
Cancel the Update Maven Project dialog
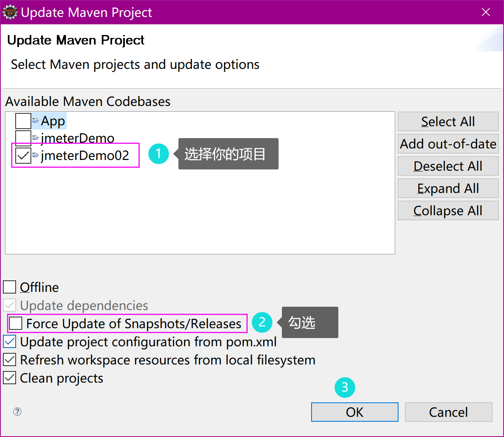pyautogui.click(x=448, y=411)
